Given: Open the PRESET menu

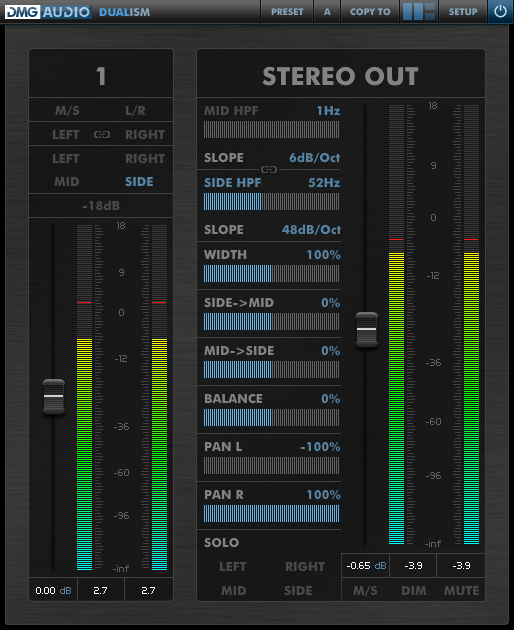Looking at the screenshot, I should [287, 12].
